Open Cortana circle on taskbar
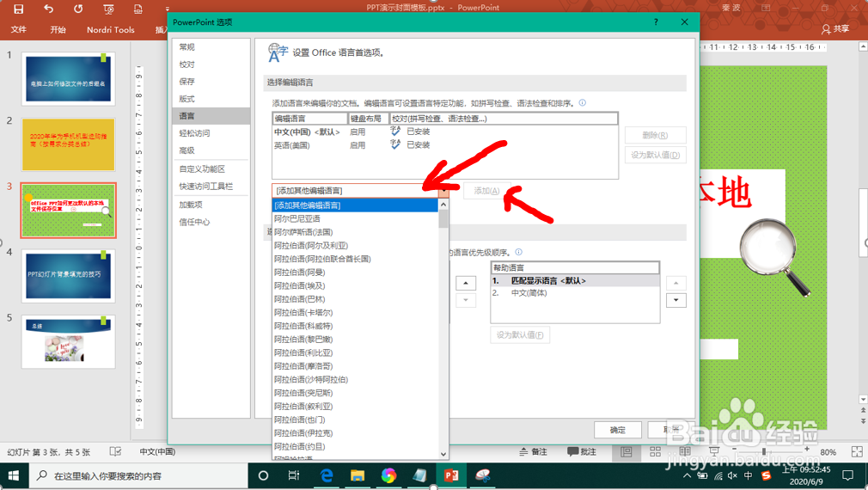Viewport: 868px width, 490px height. click(x=264, y=475)
